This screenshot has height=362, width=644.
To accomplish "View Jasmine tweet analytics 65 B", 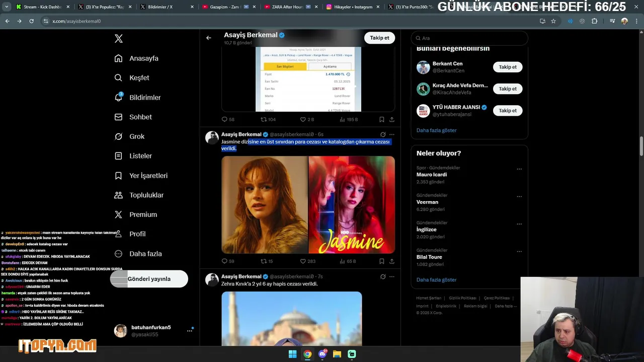I will point(348,261).
